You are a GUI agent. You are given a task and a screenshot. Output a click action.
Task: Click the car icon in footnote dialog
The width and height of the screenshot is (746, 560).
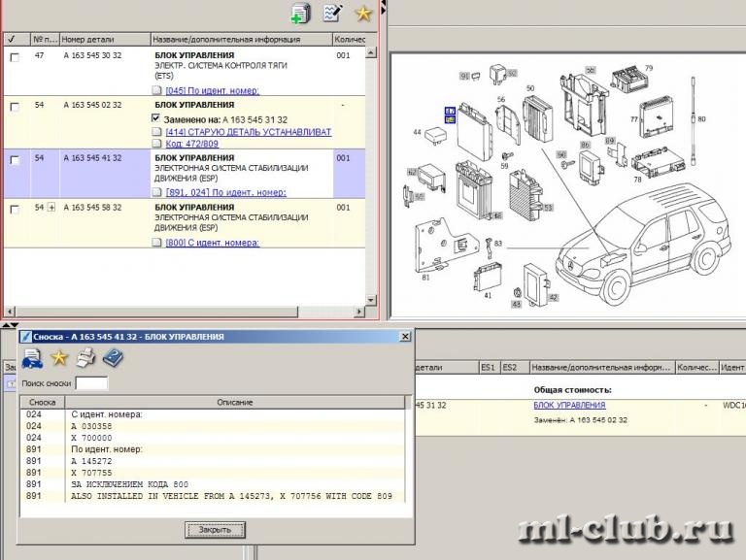pyautogui.click(x=32, y=359)
